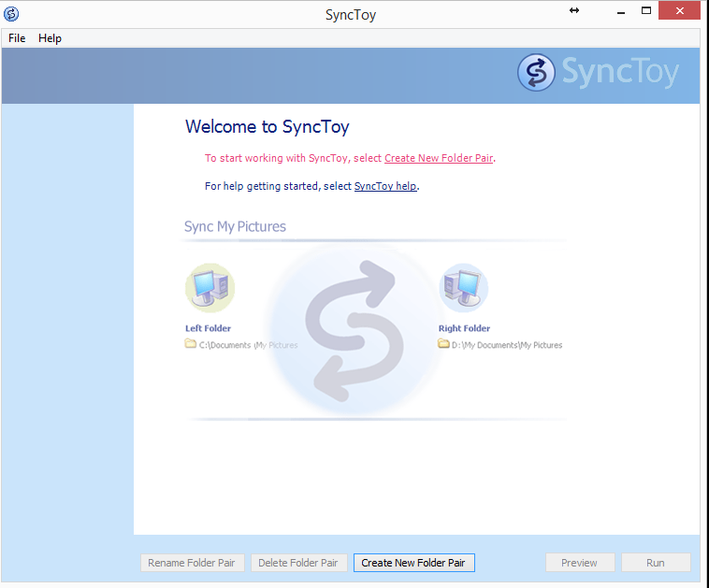Open the Help menu
Viewport: 709px width, 588px height.
click(50, 38)
